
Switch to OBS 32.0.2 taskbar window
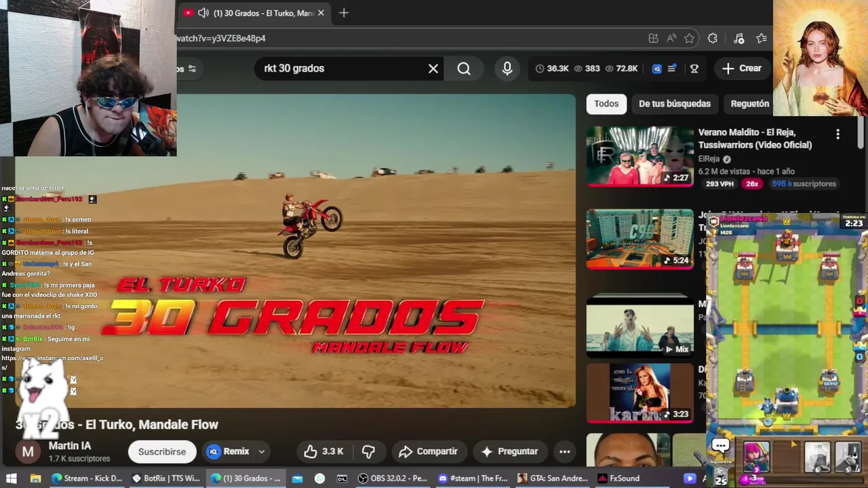[393, 479]
